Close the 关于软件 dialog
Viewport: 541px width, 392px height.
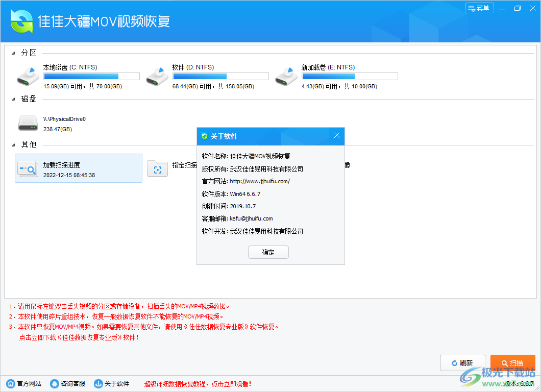337,135
